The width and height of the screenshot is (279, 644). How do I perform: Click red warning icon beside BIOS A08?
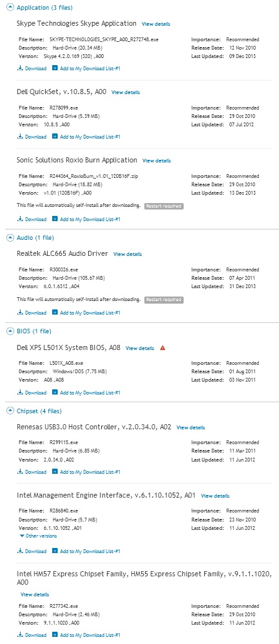[162, 348]
